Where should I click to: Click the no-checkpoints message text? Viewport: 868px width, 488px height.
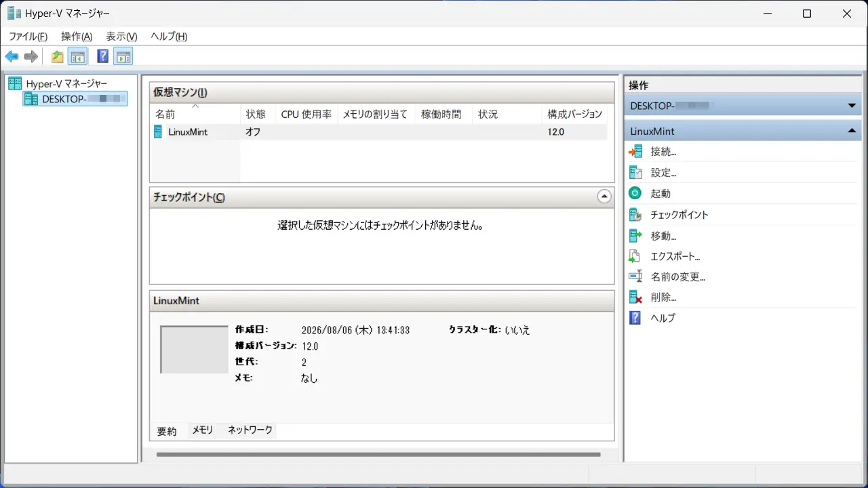click(380, 225)
